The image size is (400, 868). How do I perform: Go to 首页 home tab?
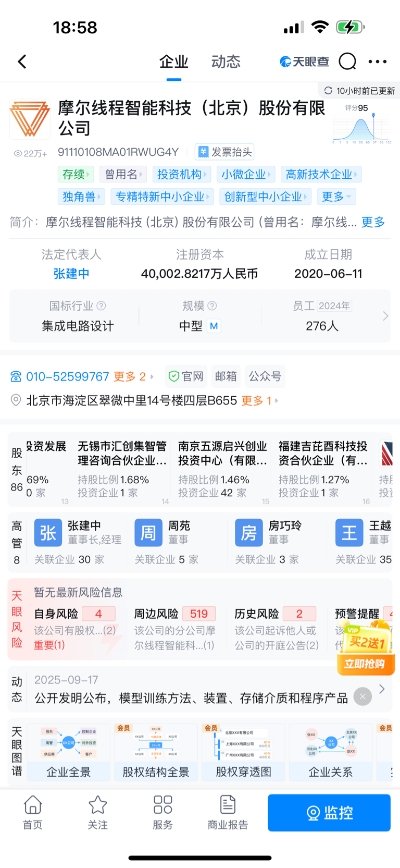[33, 812]
